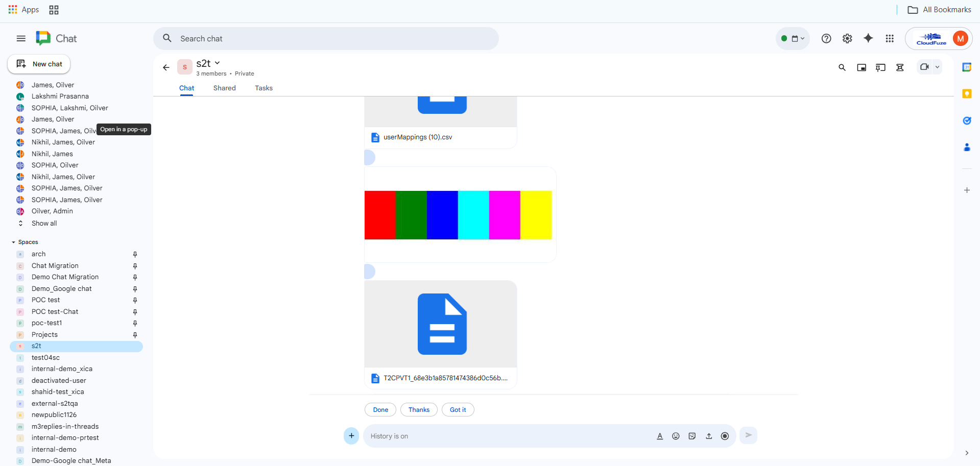Click the upload file icon

[709, 436]
